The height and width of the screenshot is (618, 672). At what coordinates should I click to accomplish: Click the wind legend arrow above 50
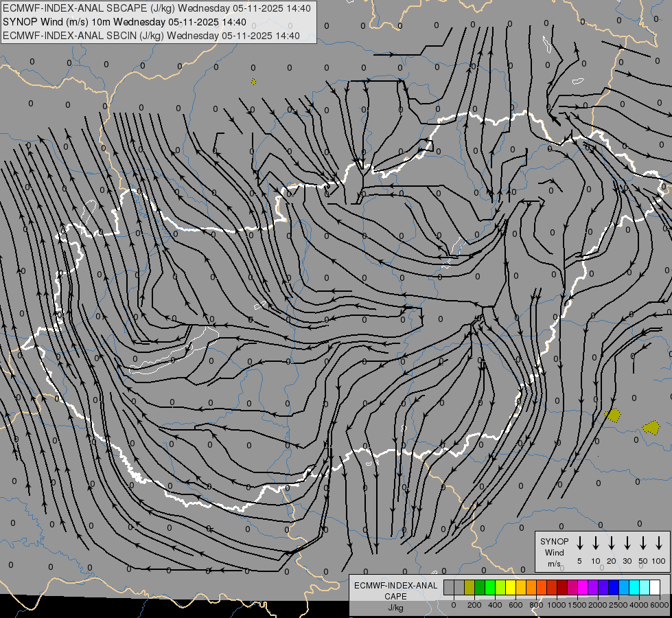(643, 543)
